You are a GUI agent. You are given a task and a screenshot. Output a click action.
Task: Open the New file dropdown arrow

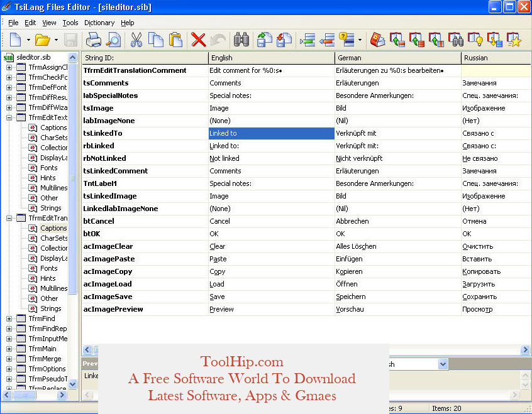tap(28, 40)
